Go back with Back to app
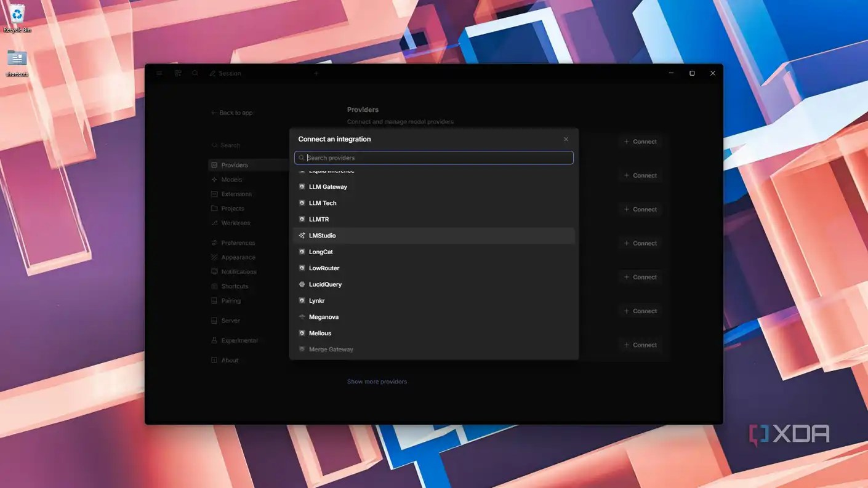Image resolution: width=868 pixels, height=488 pixels. point(231,113)
